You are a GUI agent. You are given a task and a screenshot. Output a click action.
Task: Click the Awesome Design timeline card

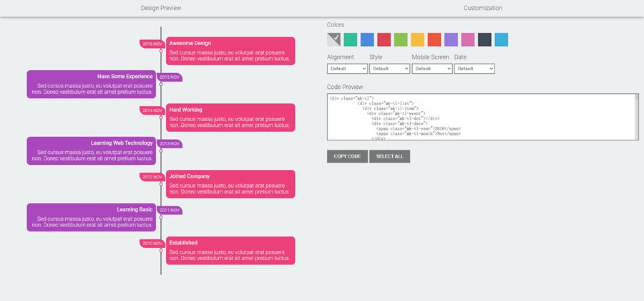click(230, 51)
